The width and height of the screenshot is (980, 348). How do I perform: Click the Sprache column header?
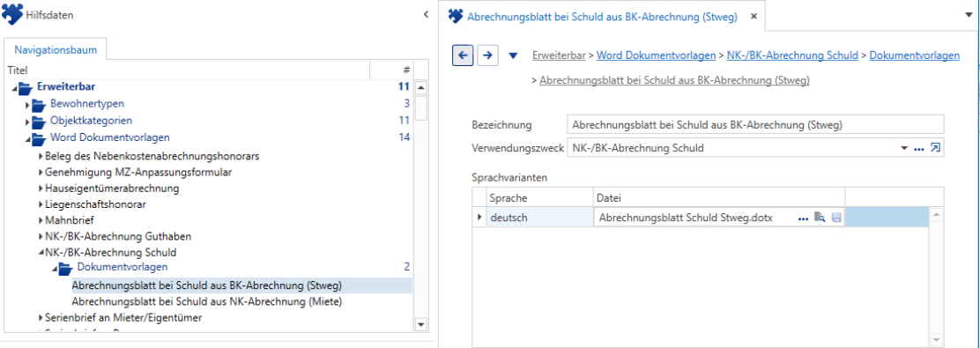tap(540, 197)
